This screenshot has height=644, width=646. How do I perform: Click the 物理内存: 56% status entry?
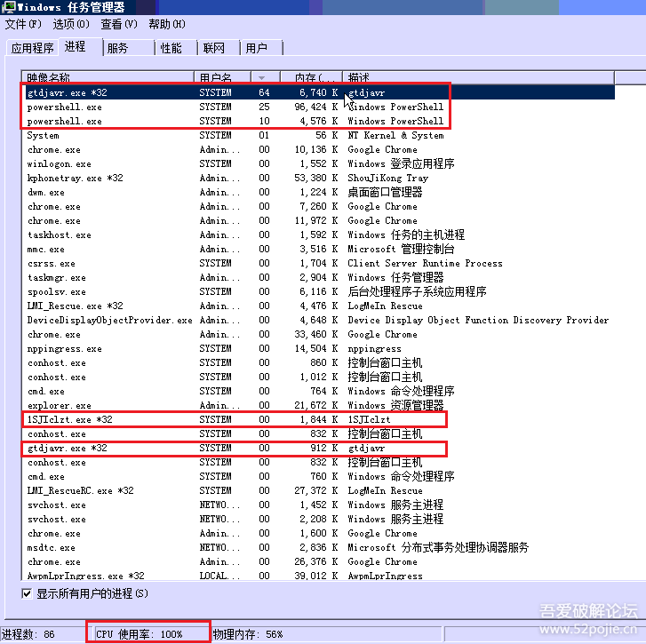tap(248, 634)
